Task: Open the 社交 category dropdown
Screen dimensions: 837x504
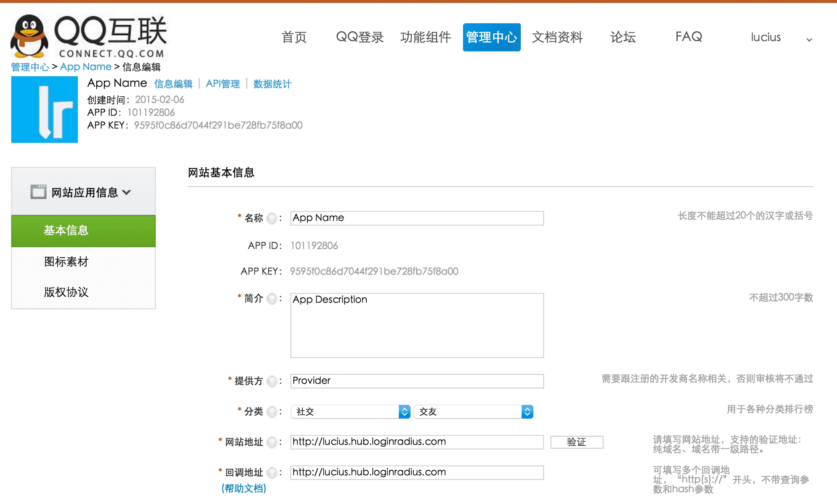Action: click(350, 412)
